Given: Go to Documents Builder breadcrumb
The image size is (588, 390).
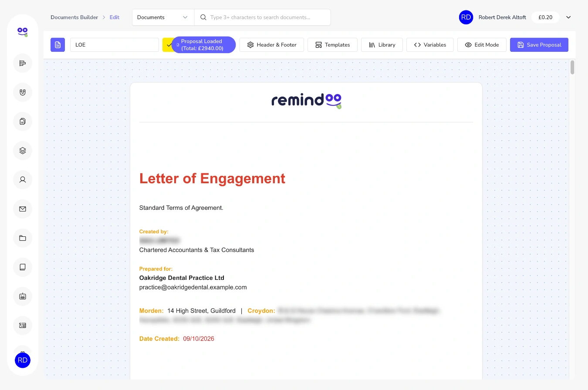Looking at the screenshot, I should (74, 17).
